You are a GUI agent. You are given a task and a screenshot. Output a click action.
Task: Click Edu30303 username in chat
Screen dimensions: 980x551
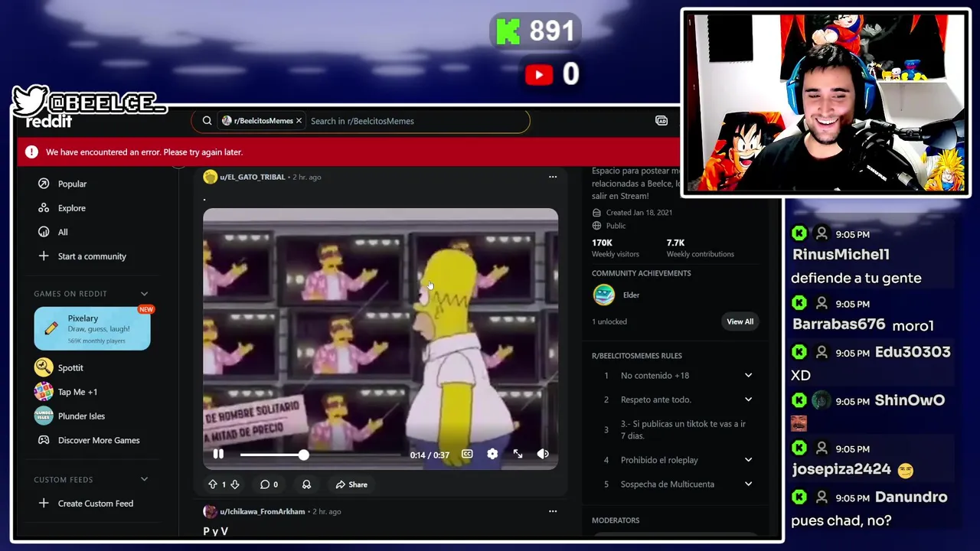pos(913,352)
